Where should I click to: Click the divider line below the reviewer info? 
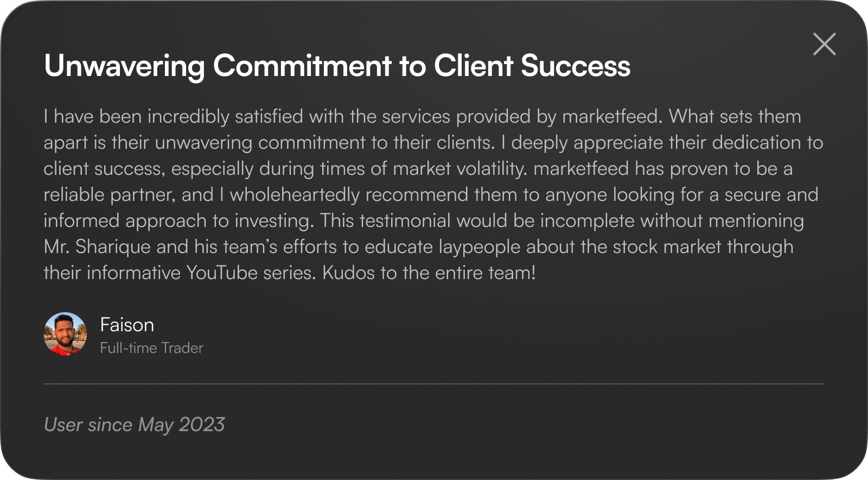434,384
